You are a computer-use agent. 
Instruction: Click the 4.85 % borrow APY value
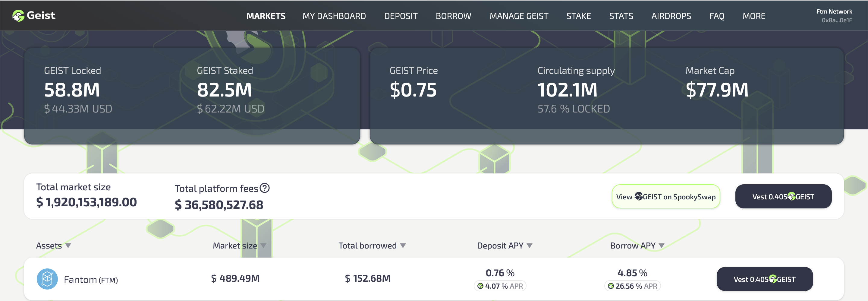click(x=633, y=273)
